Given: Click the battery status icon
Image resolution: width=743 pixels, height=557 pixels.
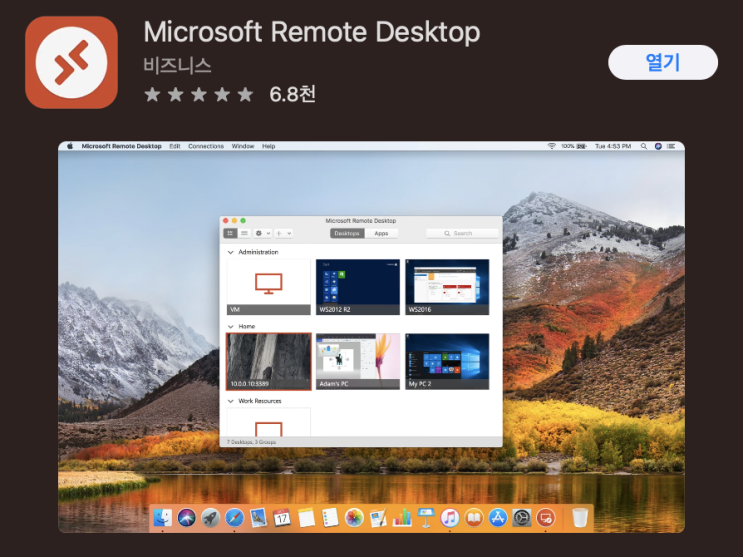Looking at the screenshot, I should 581,146.
